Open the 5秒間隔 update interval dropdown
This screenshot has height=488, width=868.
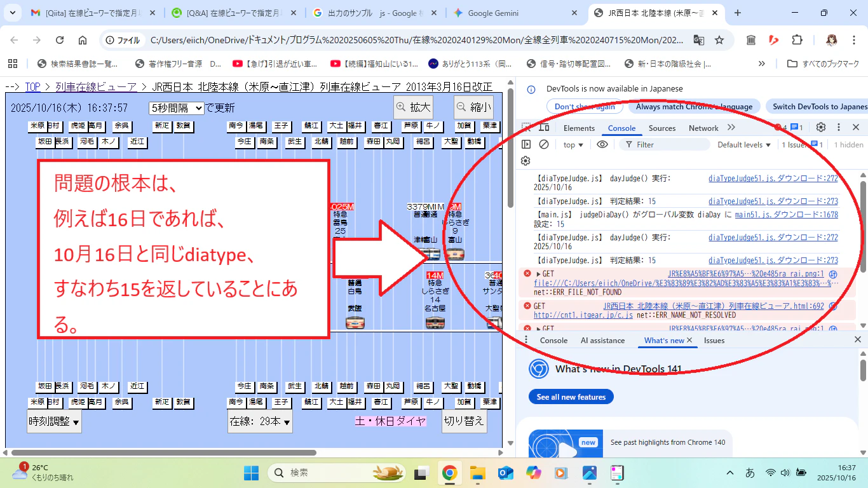[177, 108]
